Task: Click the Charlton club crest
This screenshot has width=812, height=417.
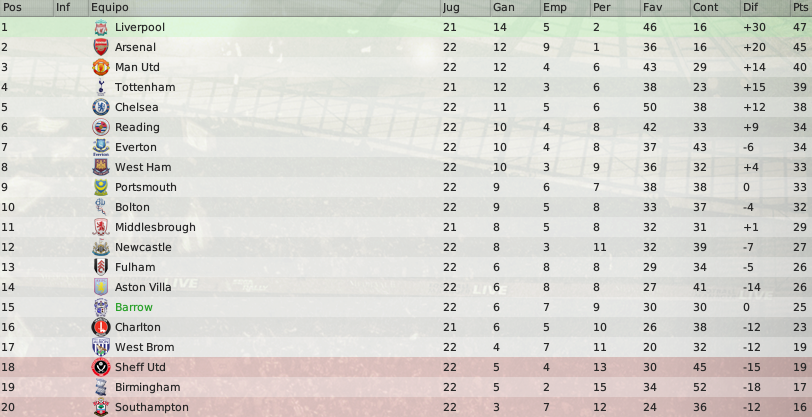Action: click(x=100, y=327)
